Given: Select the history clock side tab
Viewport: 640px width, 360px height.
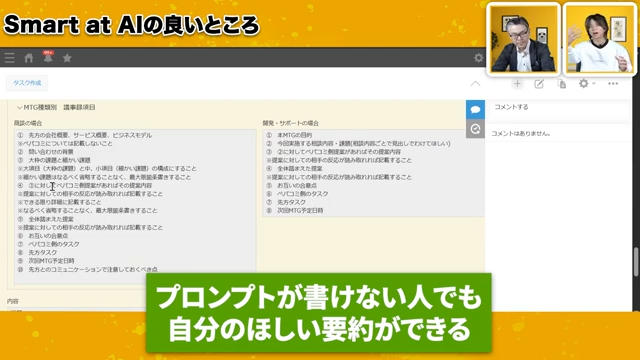Looking at the screenshot, I should (x=476, y=129).
